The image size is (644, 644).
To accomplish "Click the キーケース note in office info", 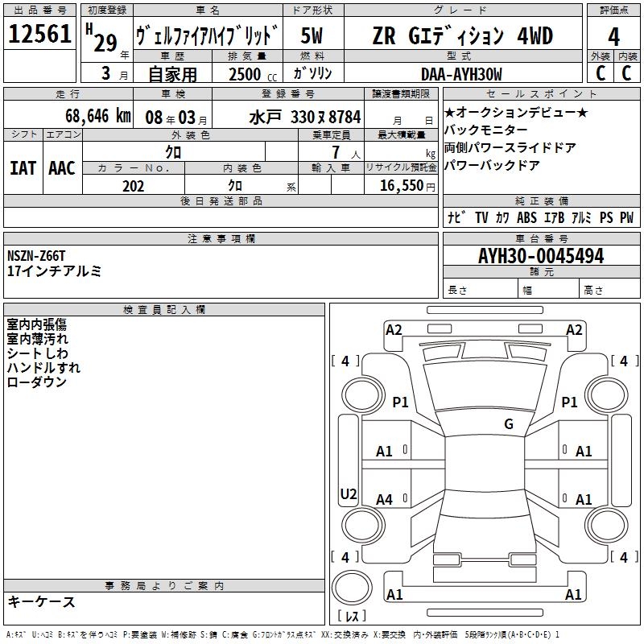I will tap(41, 602).
